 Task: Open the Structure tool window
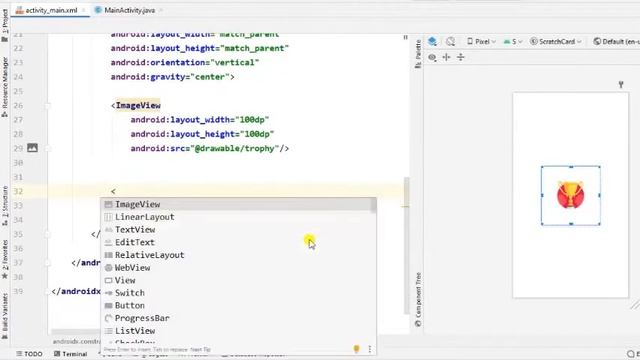tap(5, 206)
